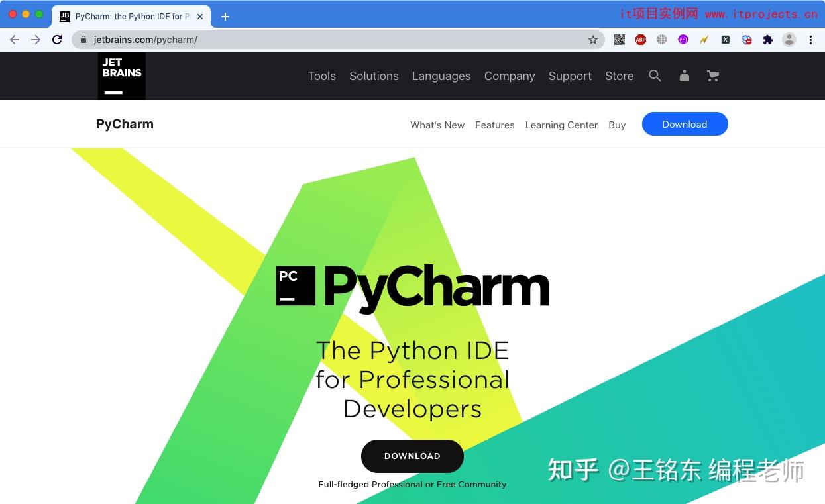Click the Buy link

617,125
